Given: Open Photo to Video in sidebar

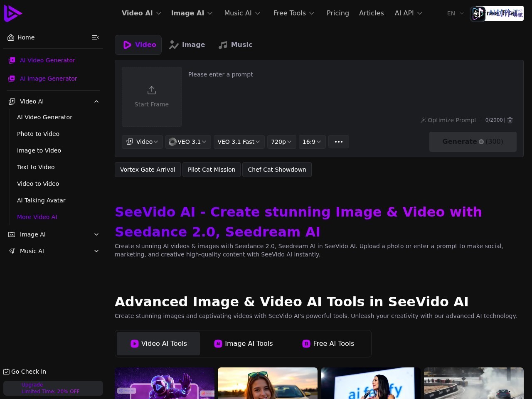Looking at the screenshot, I should [38, 134].
